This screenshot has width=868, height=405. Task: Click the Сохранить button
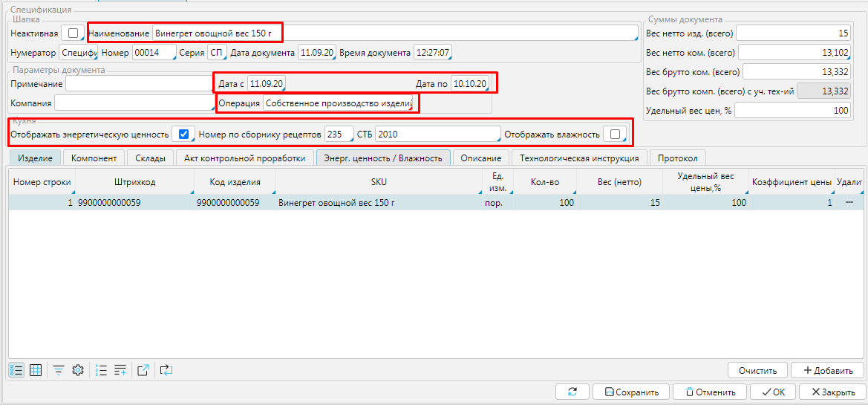click(x=631, y=392)
